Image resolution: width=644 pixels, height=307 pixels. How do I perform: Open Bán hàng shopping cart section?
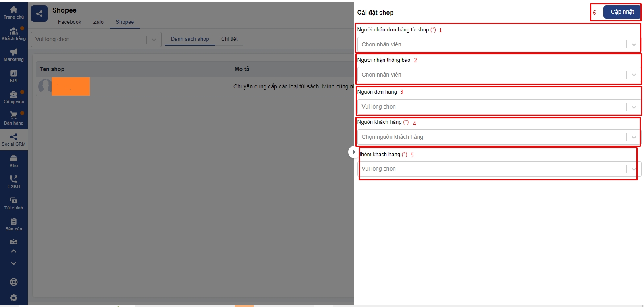pos(14,118)
